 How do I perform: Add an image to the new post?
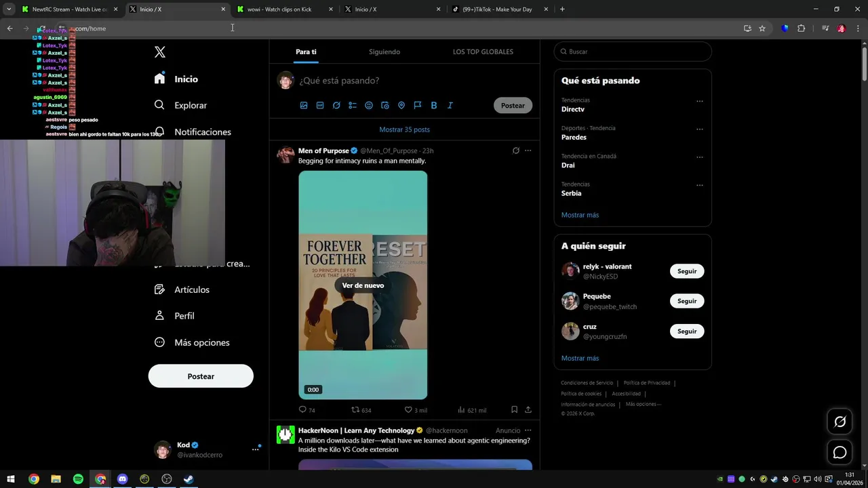pos(304,105)
